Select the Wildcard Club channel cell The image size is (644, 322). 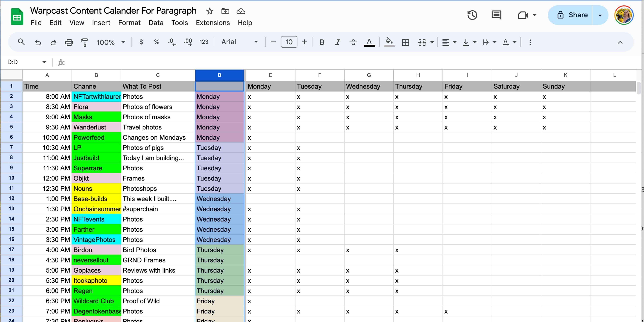click(x=96, y=301)
